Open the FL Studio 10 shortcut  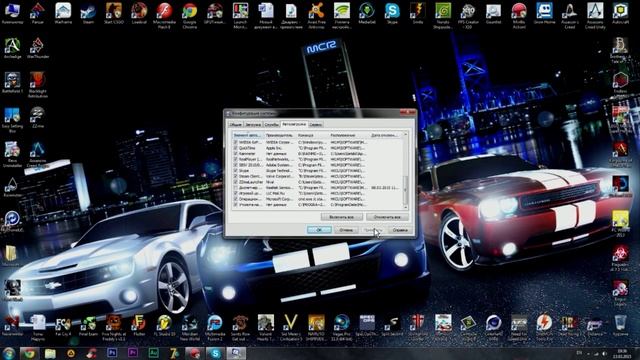[x=164, y=325]
